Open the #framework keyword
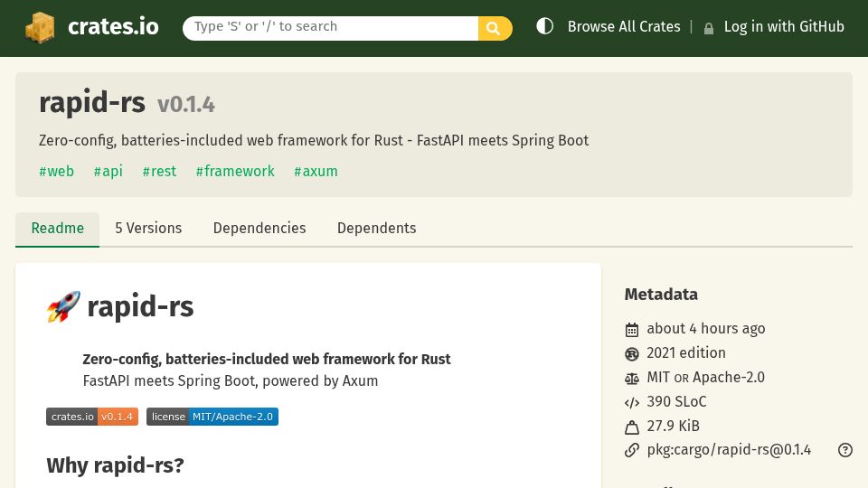The height and width of the screenshot is (488, 868). tap(235, 172)
